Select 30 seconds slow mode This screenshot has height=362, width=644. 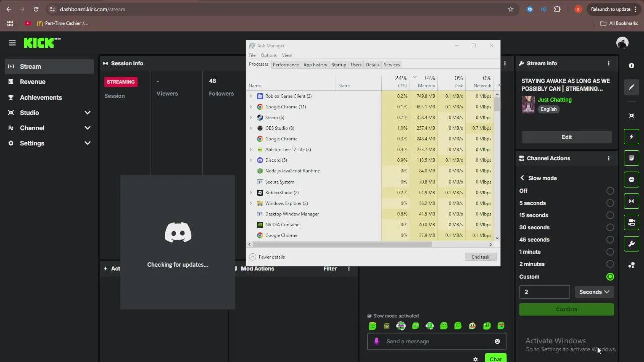point(610,227)
